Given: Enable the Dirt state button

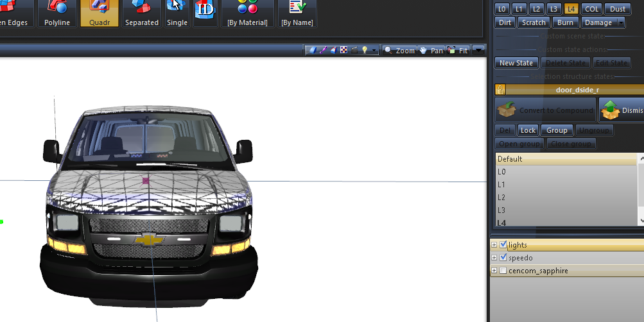Looking at the screenshot, I should click(x=505, y=22).
